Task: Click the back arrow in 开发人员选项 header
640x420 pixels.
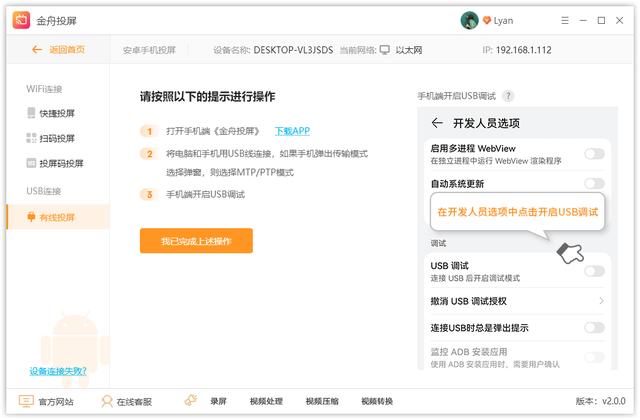Action: pyautogui.click(x=437, y=123)
